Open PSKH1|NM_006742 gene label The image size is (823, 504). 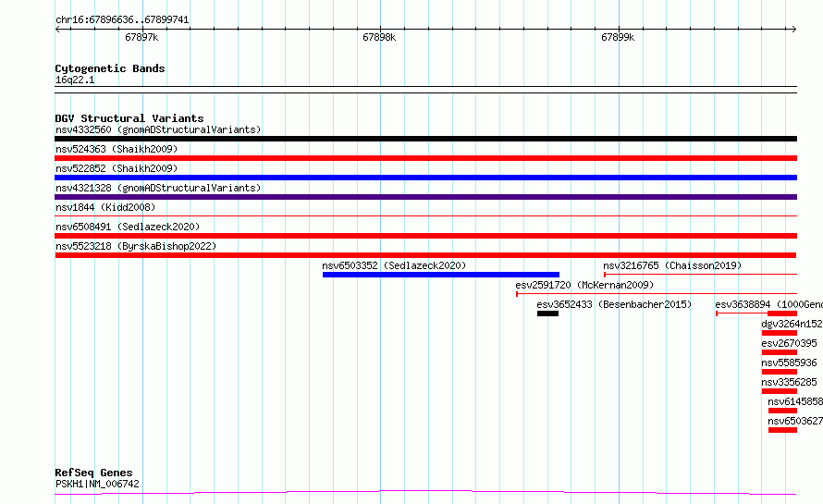(97, 484)
